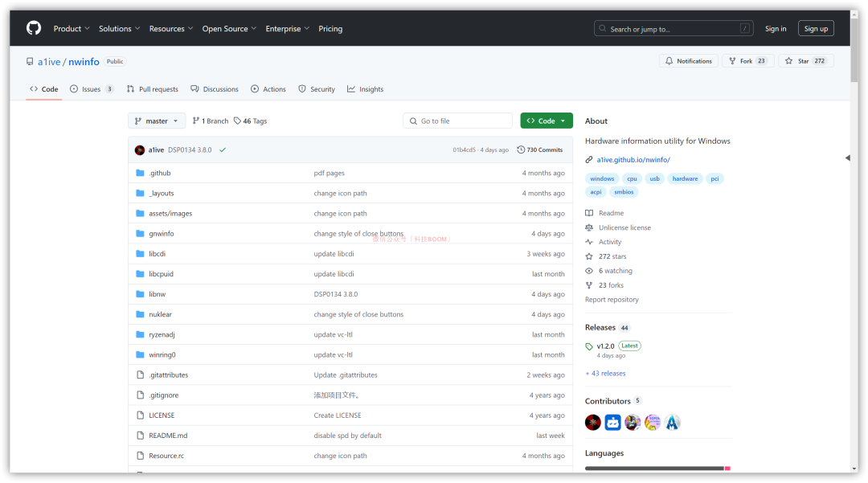868x483 pixels.
Task: Click the Go to file field
Action: click(458, 121)
